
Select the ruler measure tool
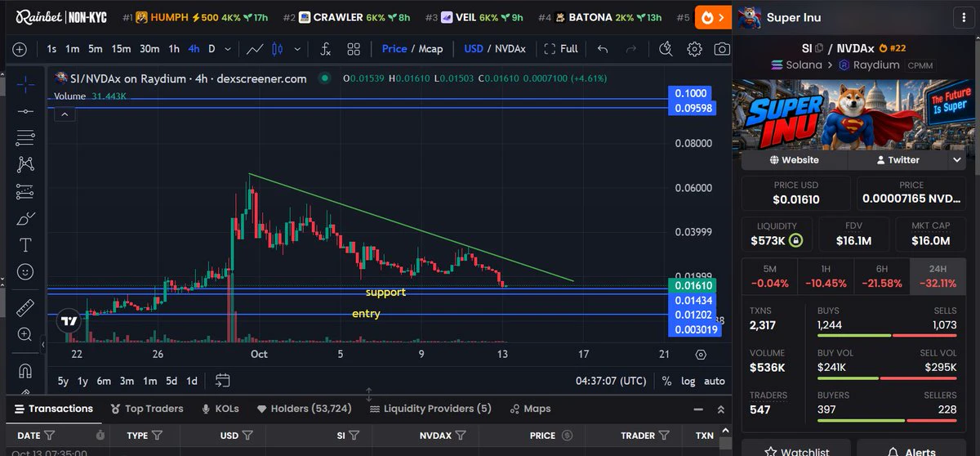(25, 307)
